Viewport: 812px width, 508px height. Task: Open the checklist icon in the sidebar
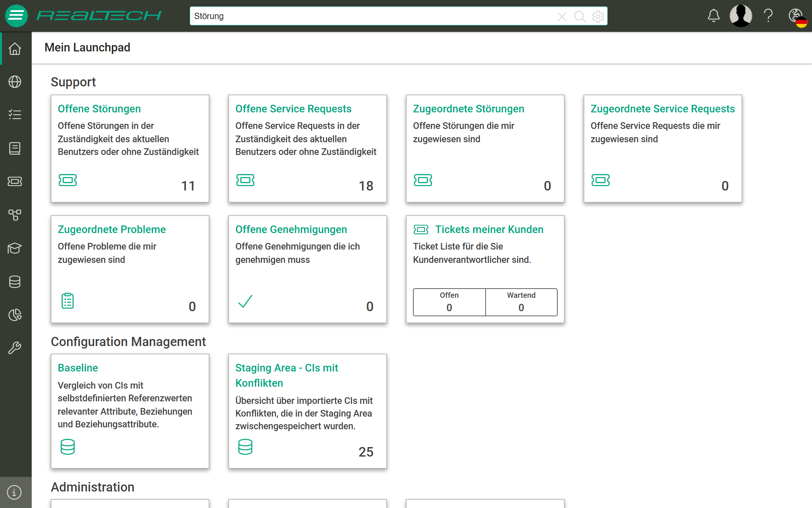(x=15, y=115)
